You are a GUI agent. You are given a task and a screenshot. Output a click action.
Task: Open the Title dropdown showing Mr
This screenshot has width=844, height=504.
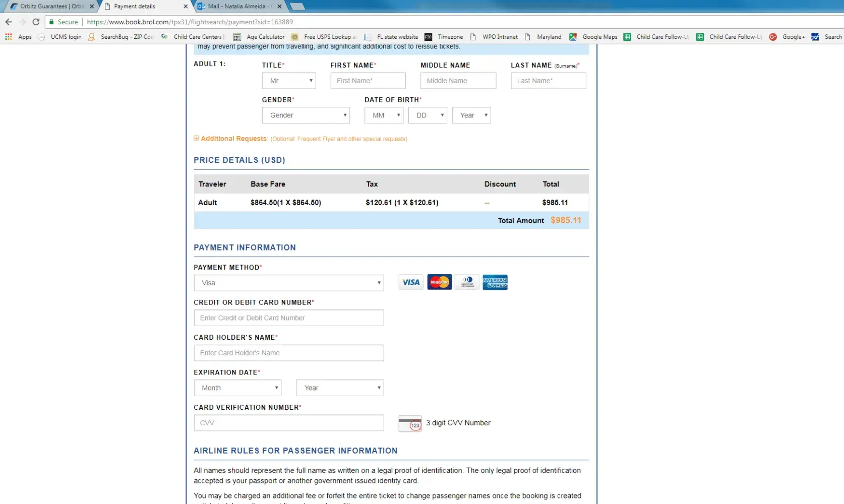pyautogui.click(x=289, y=81)
